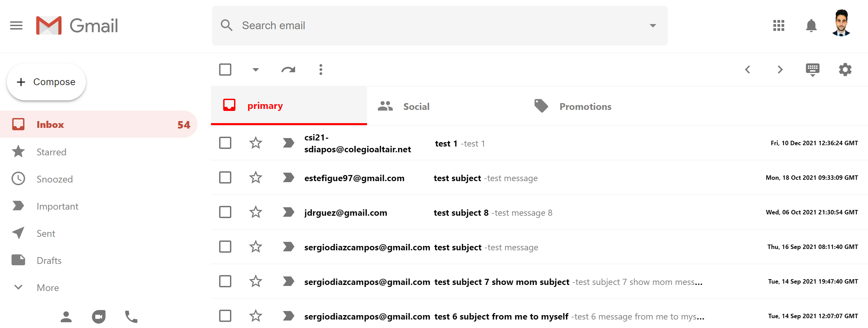Check the box for test subject 7 email
Viewport: 868px width, 328px height.
(x=225, y=281)
